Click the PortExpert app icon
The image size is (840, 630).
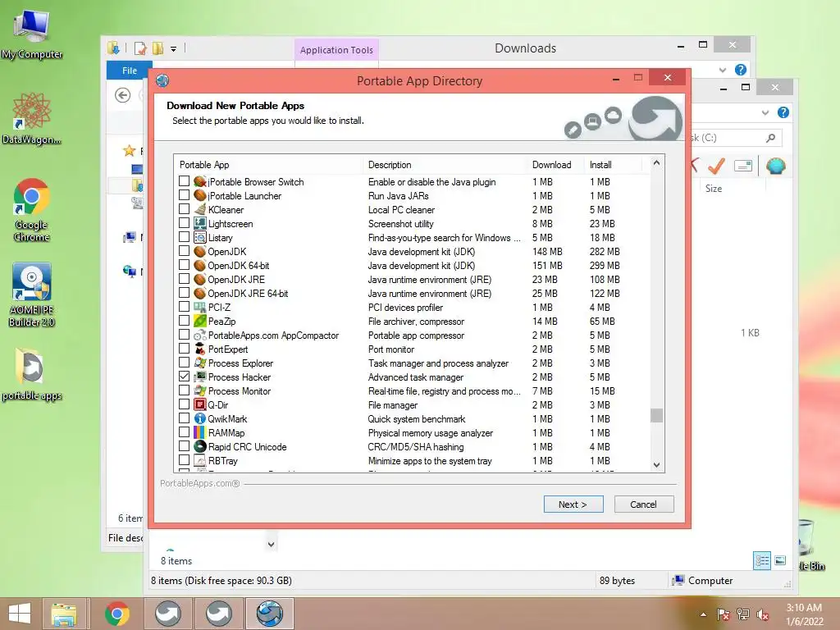pos(200,349)
